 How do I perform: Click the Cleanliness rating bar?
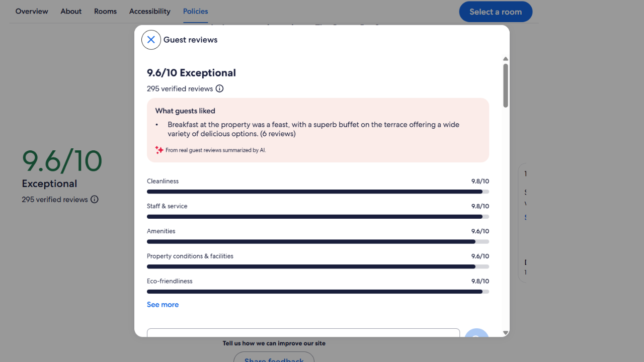click(x=318, y=192)
